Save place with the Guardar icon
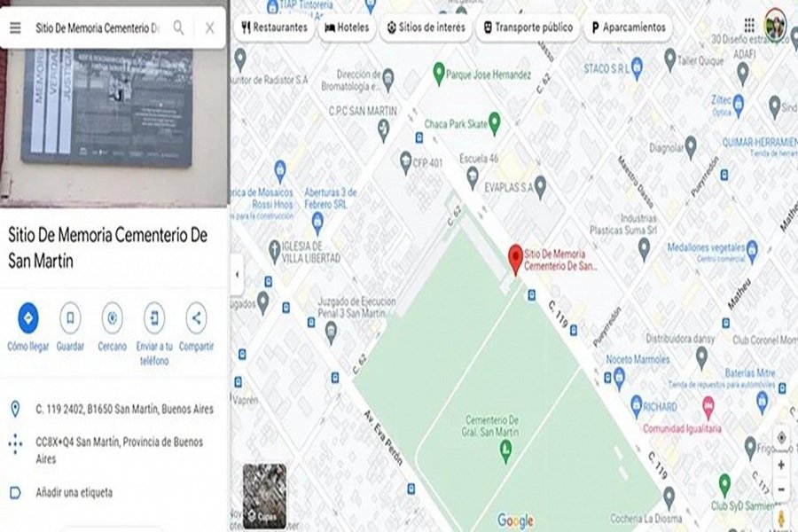 click(x=70, y=317)
